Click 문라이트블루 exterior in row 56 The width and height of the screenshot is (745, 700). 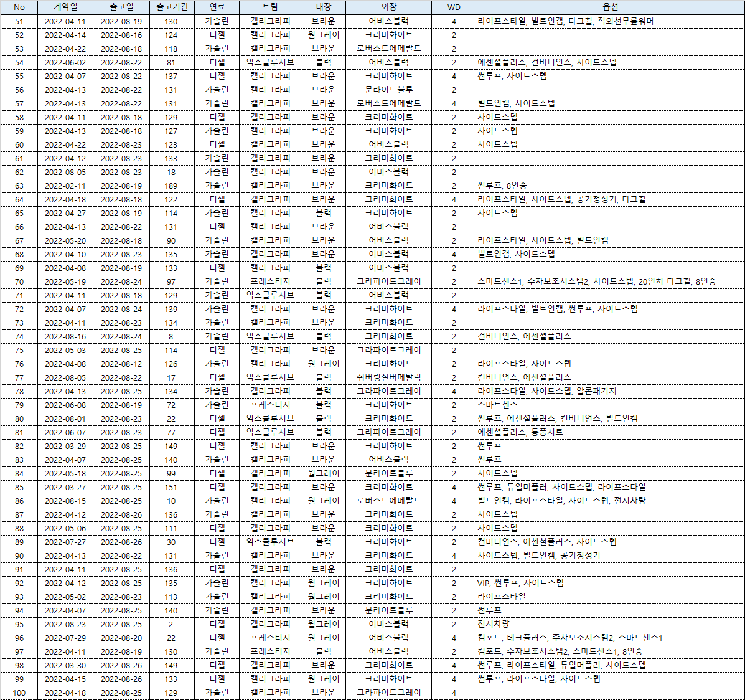[x=388, y=90]
